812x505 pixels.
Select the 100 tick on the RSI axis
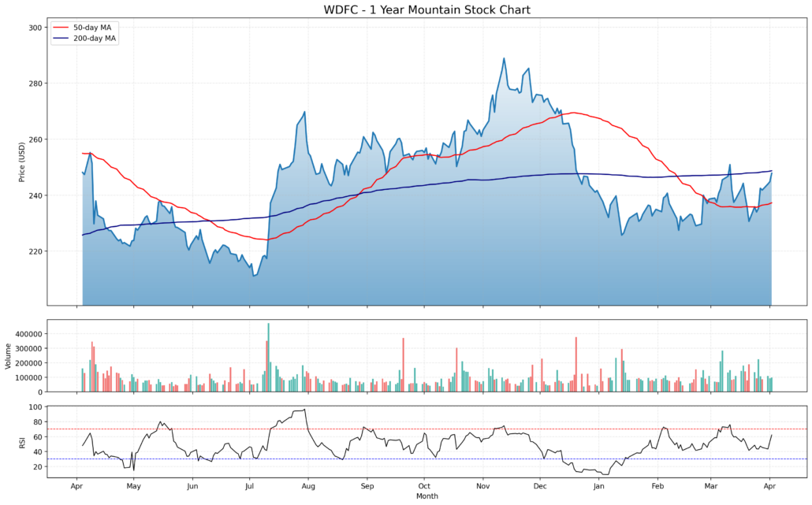pyautogui.click(x=35, y=407)
